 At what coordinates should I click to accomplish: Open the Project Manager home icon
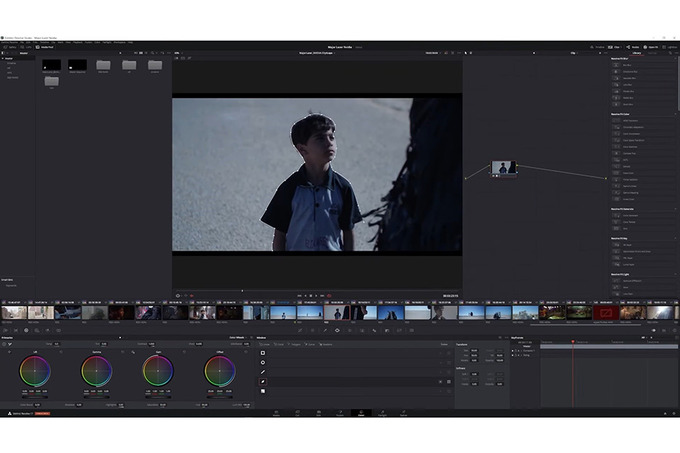point(665,413)
